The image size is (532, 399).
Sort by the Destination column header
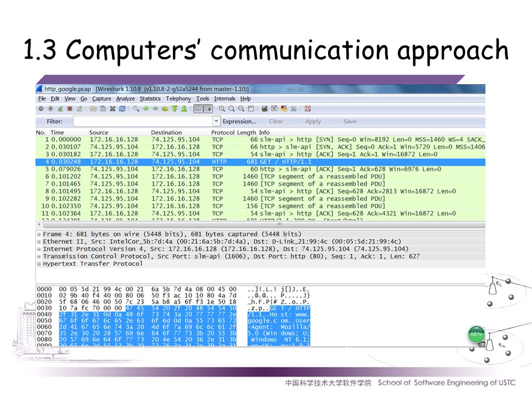click(x=166, y=132)
